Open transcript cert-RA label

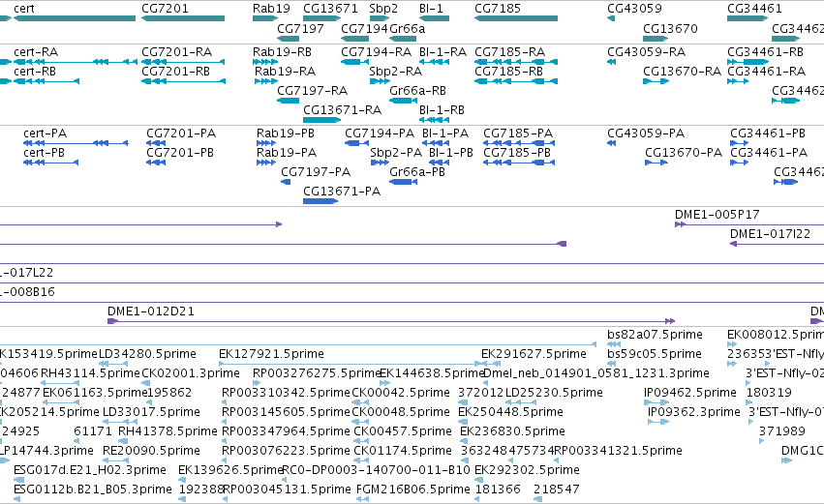[x=36, y=52]
